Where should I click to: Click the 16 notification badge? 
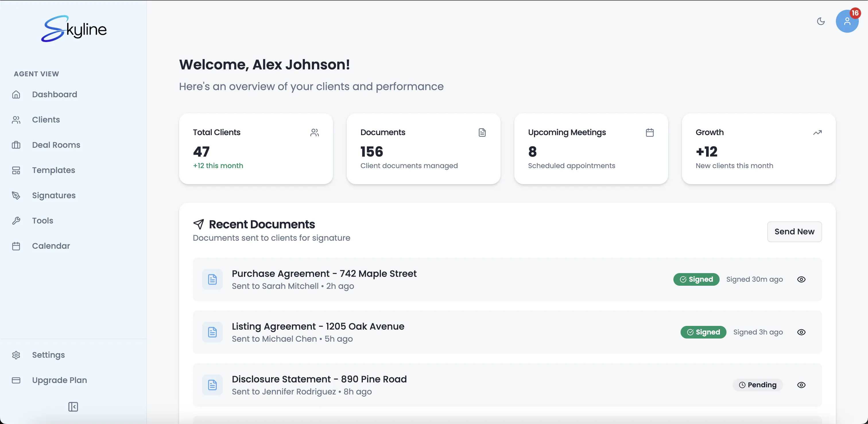(x=855, y=13)
